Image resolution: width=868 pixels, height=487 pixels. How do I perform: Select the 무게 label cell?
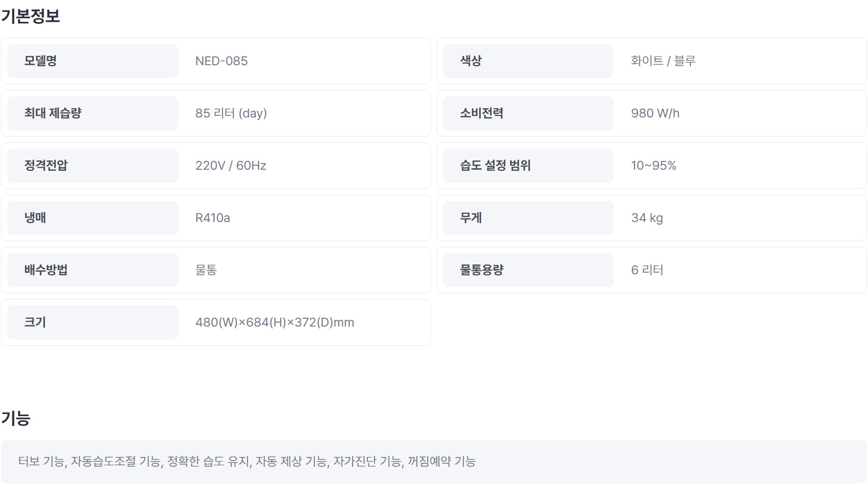(528, 218)
